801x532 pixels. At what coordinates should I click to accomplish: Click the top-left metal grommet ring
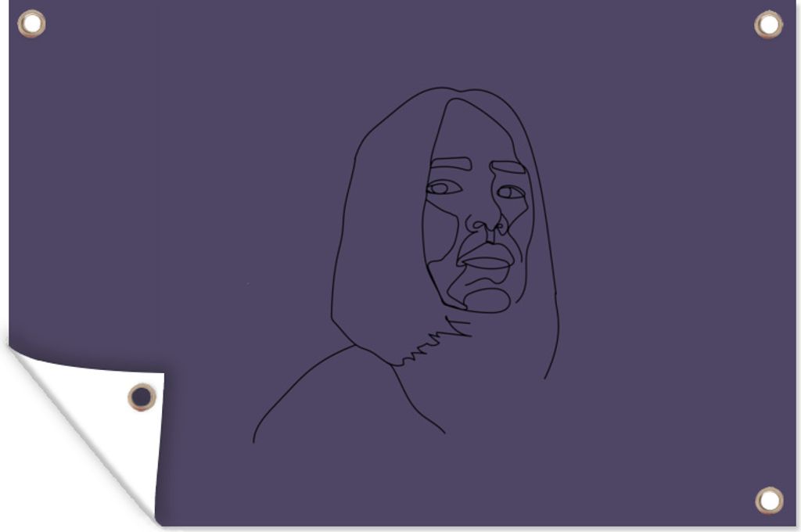(x=31, y=23)
